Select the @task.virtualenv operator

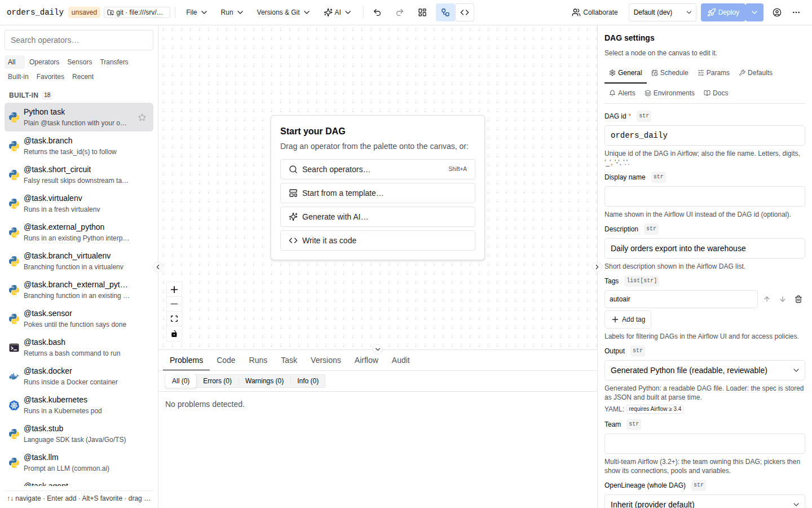coord(79,204)
